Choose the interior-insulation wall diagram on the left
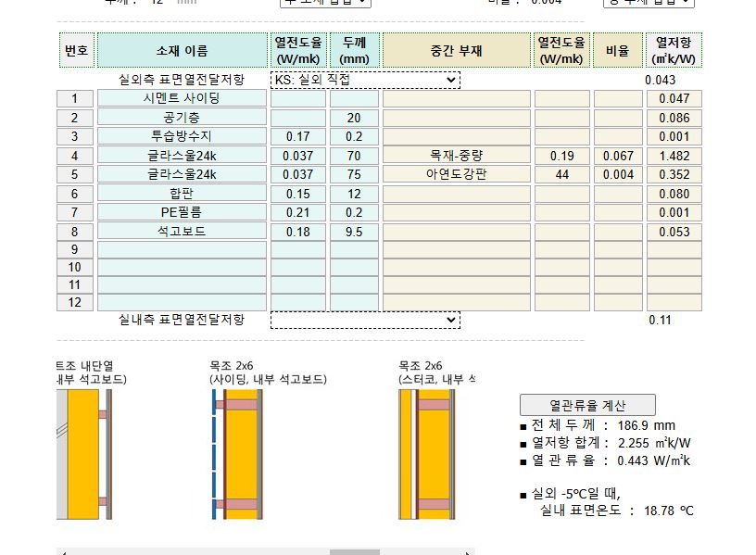Viewport: 756px width, 555px height. point(83,454)
